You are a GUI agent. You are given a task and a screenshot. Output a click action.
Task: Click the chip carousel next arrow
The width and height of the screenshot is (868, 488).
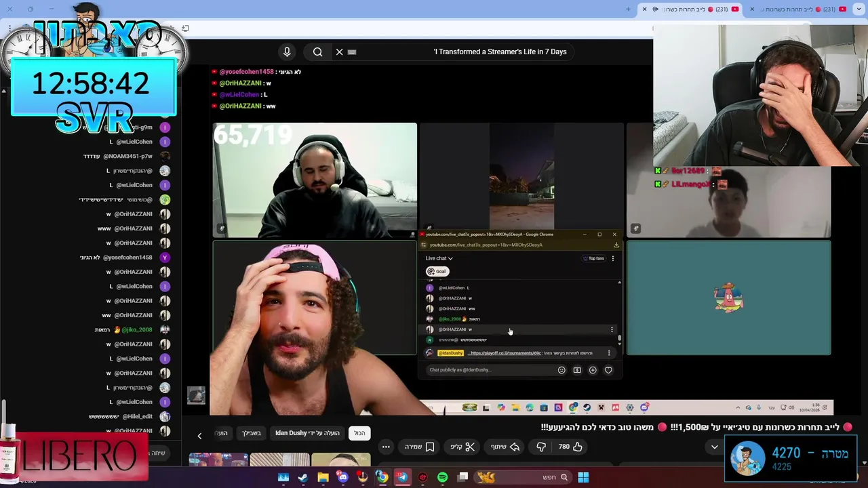click(x=199, y=436)
